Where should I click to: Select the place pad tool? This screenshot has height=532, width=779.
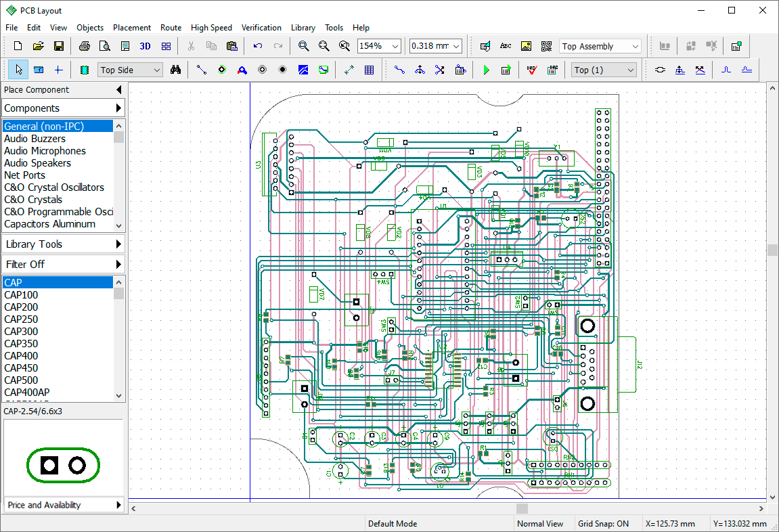222,70
